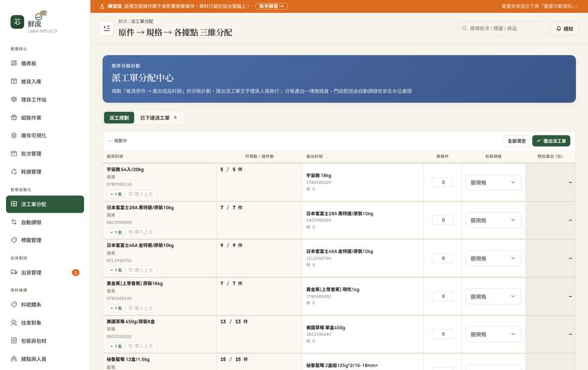The image size is (588, 370).
Task: Click the 開幾件 field for 美國草莓 單盒450g
Action: point(443,335)
